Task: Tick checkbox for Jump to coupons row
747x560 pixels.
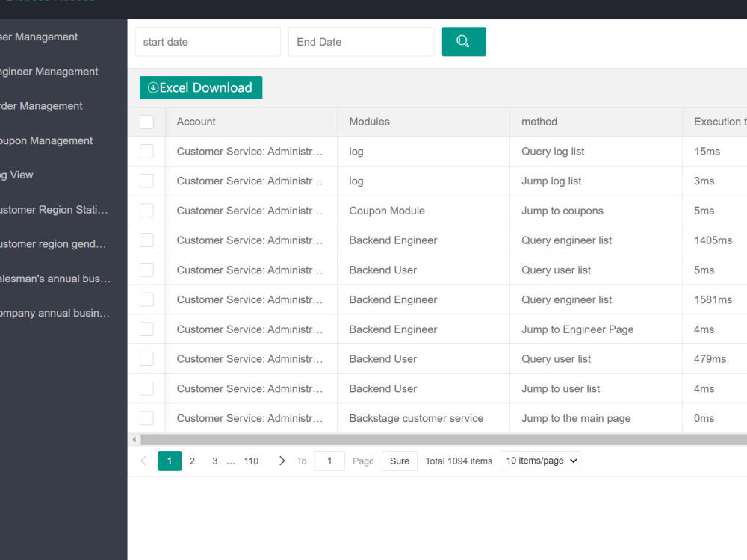Action: click(x=146, y=211)
